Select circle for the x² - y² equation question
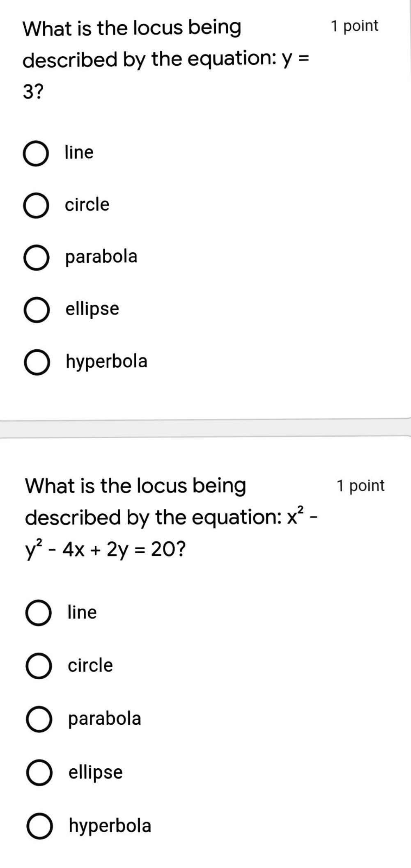 click(39, 666)
